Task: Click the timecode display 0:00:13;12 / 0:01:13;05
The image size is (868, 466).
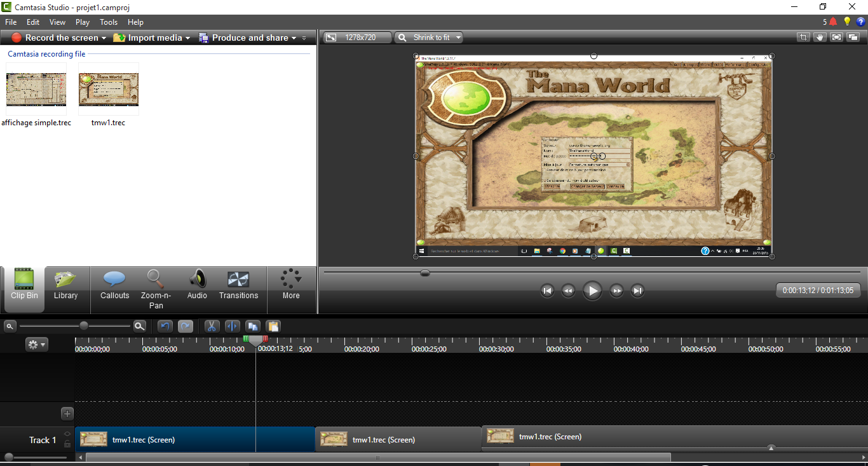Action: click(x=818, y=291)
